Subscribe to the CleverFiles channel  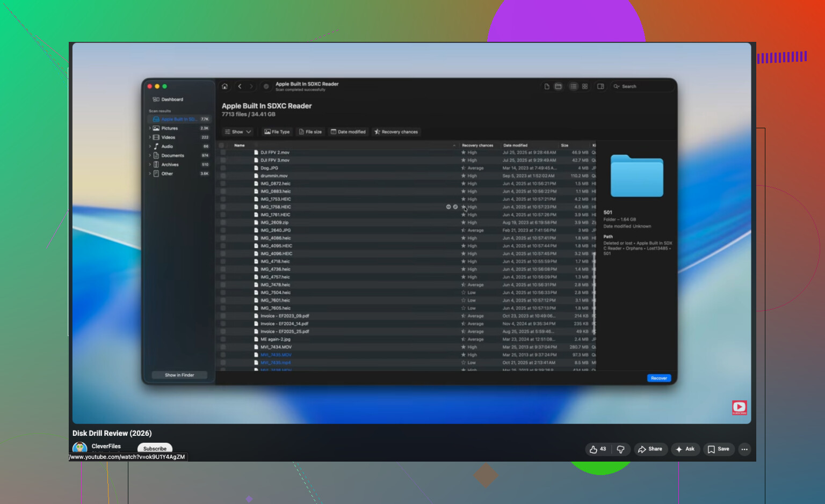(155, 449)
